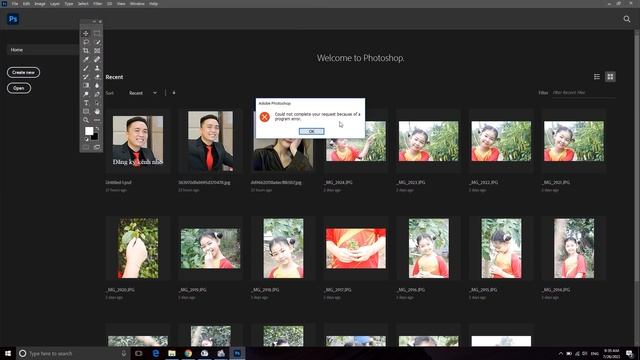640x360 pixels.
Task: Open File Explorer from taskbar
Action: (172, 353)
